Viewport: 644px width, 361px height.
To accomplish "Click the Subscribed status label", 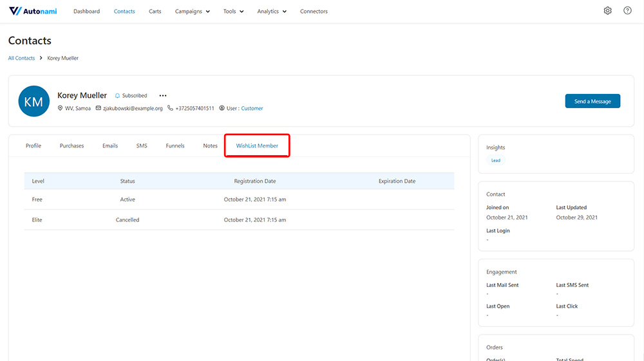I will click(x=135, y=96).
